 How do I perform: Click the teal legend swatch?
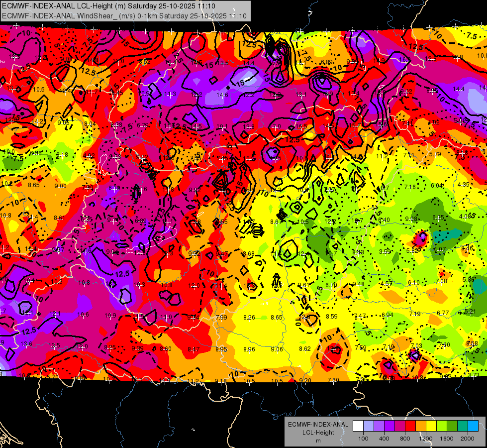point(463,426)
